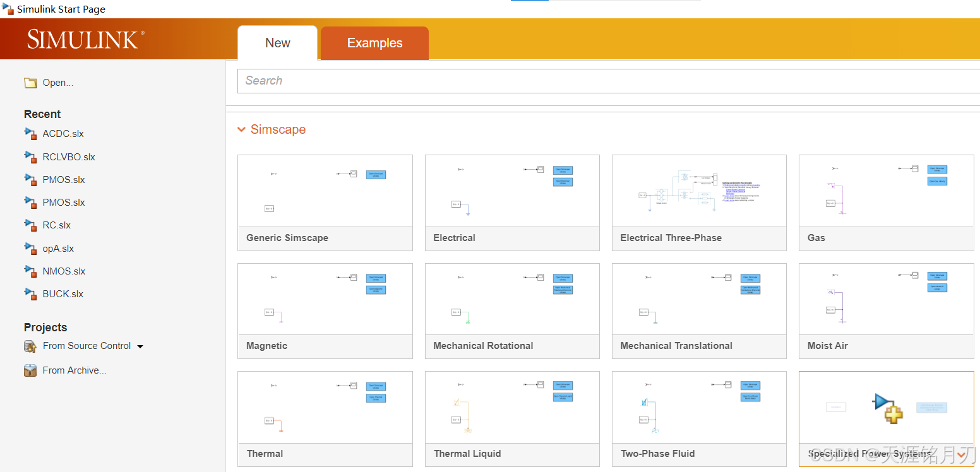Image resolution: width=980 pixels, height=472 pixels.
Task: Select the Thermal Liquid template thumbnail
Action: (x=512, y=407)
